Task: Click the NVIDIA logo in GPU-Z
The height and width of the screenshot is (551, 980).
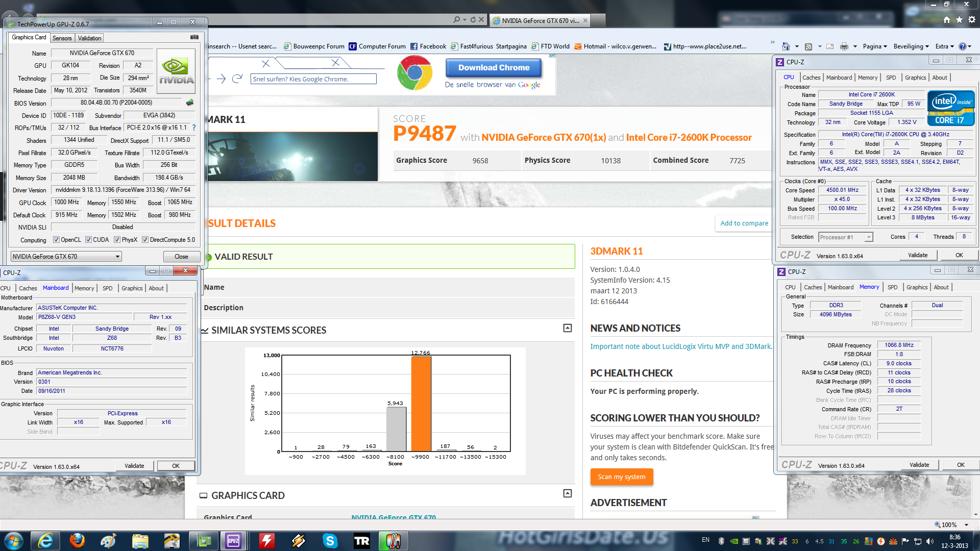Action: (176, 71)
